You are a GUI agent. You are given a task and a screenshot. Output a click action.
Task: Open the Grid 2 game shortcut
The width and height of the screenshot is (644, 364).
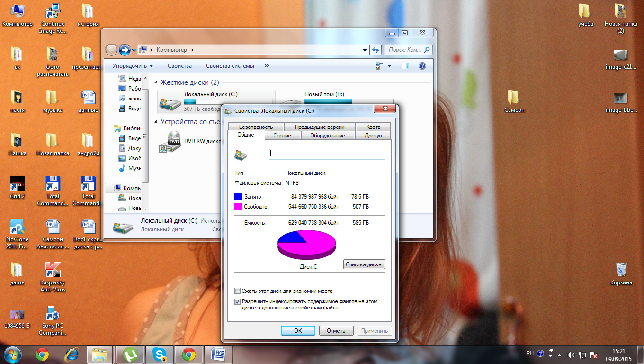(18, 187)
